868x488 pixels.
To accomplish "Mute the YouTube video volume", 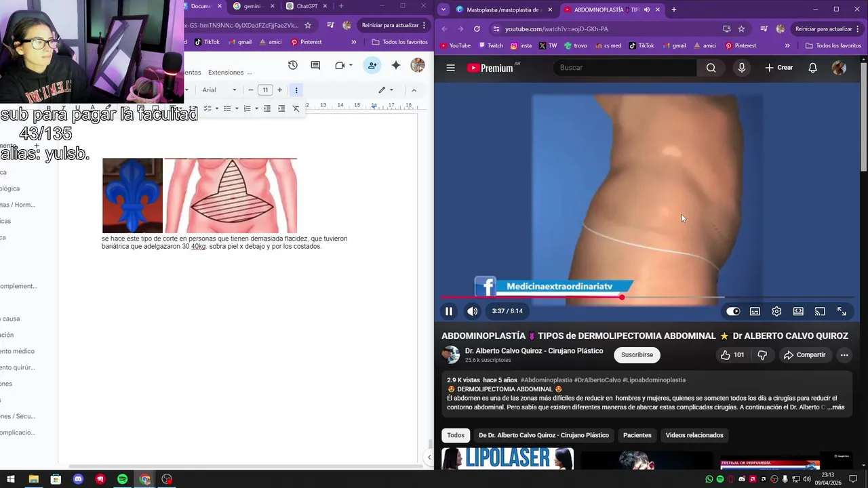I will point(473,311).
